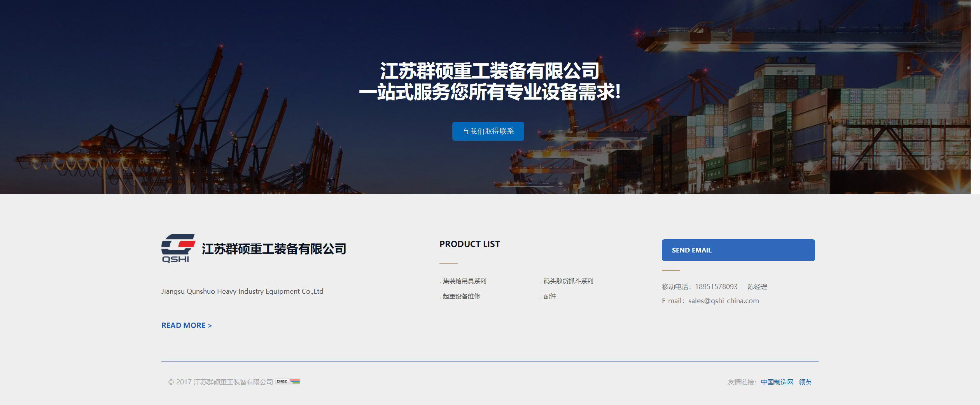Image resolution: width=980 pixels, height=405 pixels.
Task: Open the 起重设备维修 product link
Action: 461,296
